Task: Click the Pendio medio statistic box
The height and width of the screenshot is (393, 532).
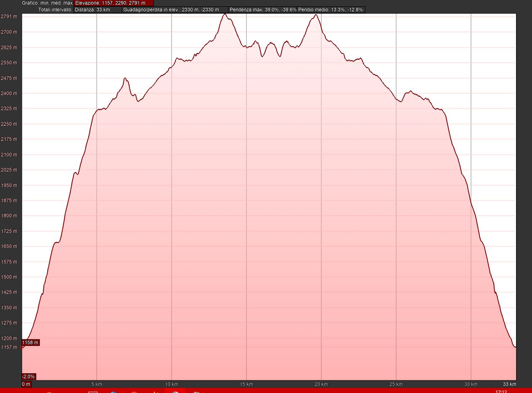Action: click(331, 10)
